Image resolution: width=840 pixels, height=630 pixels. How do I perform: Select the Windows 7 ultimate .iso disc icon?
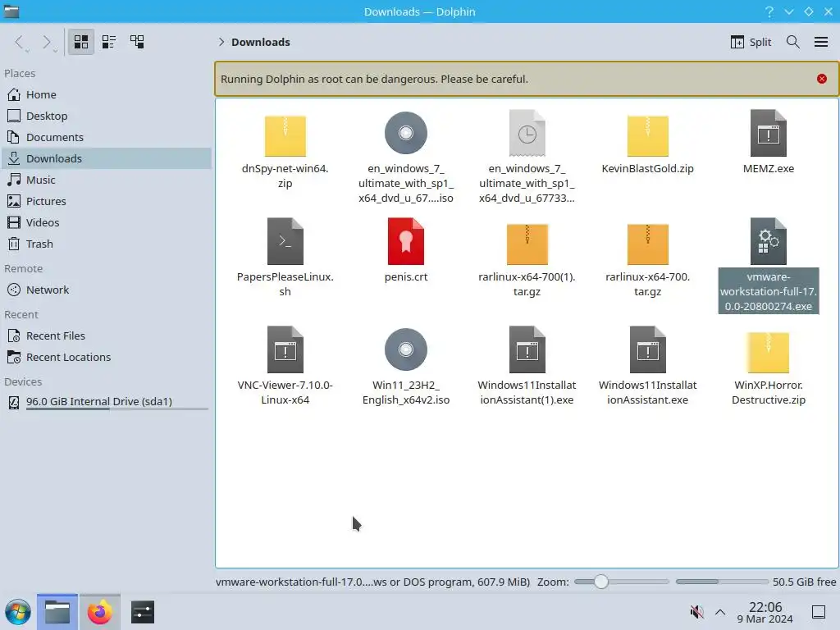tap(405, 134)
